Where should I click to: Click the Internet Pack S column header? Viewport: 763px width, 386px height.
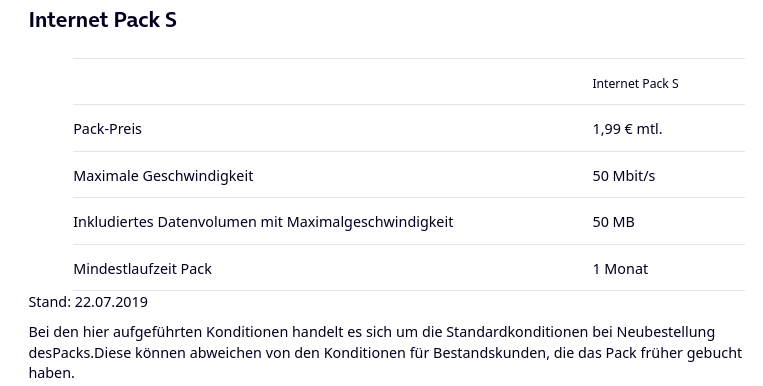pyautogui.click(x=635, y=84)
